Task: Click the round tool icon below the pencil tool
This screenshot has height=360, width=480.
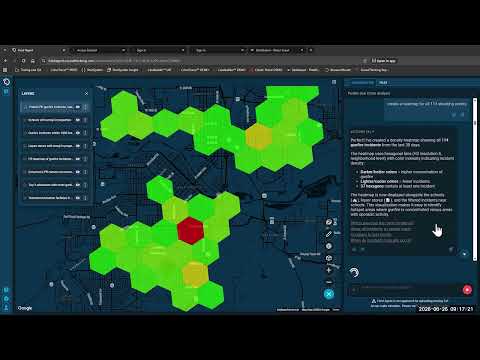Action: coord(329,246)
